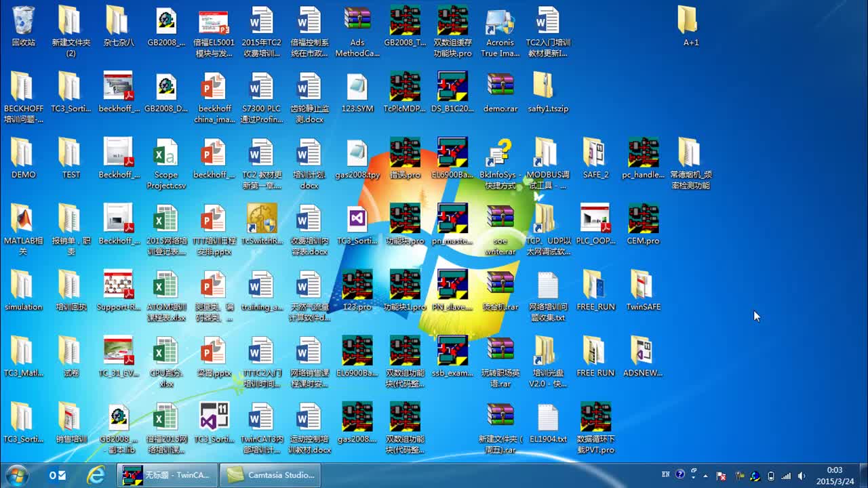Image resolution: width=868 pixels, height=488 pixels.
Task: Open the 杂七杂八 folder
Action: click(x=119, y=27)
